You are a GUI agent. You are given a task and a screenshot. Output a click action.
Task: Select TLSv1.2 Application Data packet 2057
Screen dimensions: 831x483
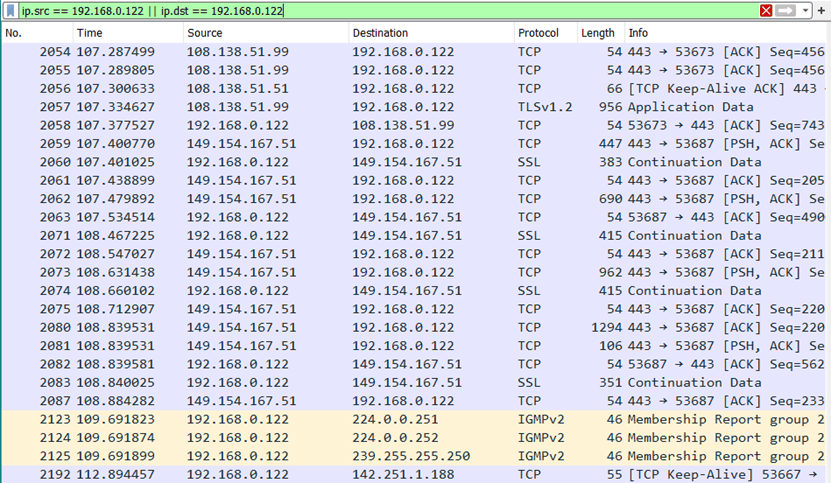(x=416, y=107)
